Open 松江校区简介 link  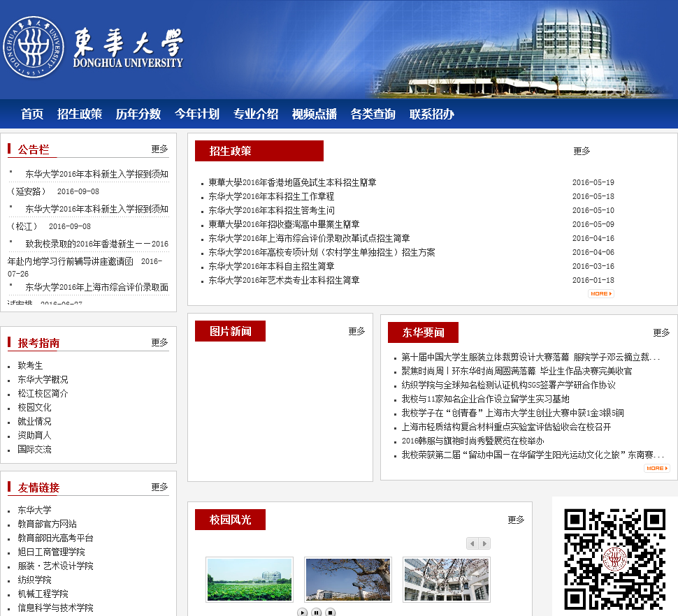click(43, 393)
